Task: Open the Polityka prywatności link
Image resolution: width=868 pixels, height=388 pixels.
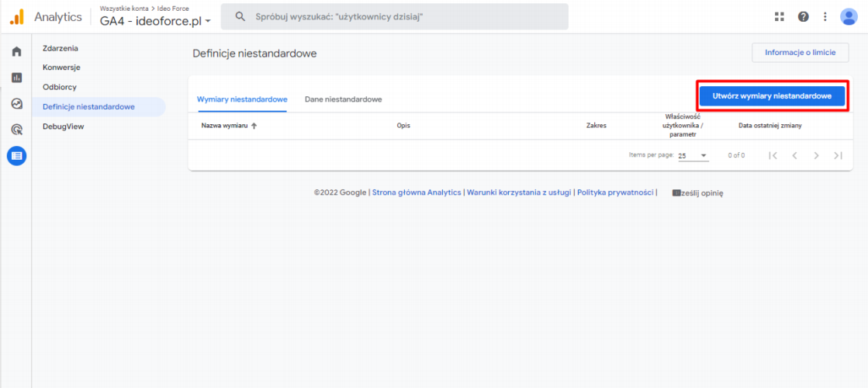Action: coord(615,192)
